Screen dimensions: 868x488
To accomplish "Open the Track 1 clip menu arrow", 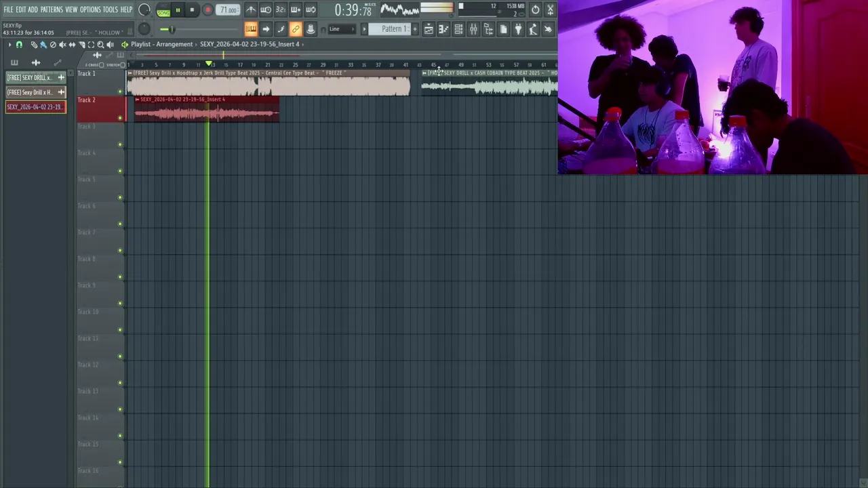I will pyautogui.click(x=130, y=73).
